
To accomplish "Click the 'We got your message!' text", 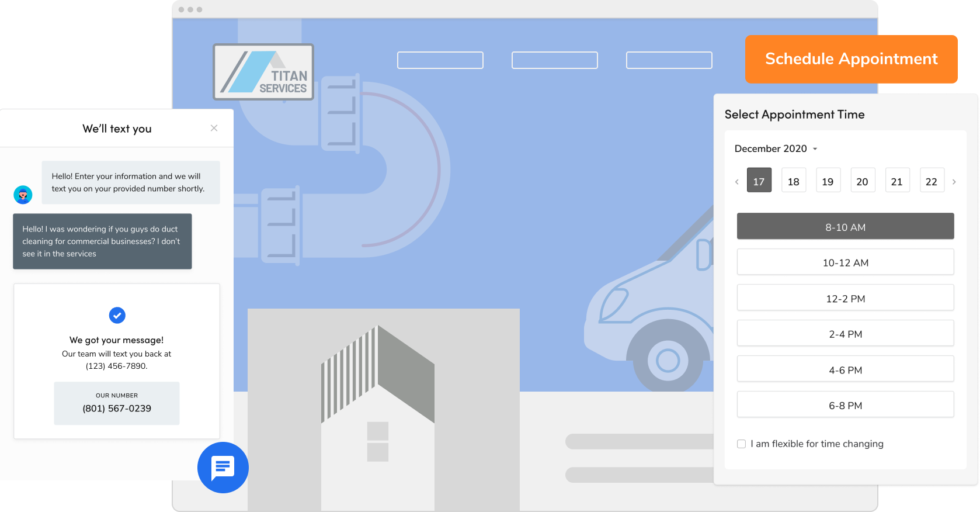I will pyautogui.click(x=116, y=340).
